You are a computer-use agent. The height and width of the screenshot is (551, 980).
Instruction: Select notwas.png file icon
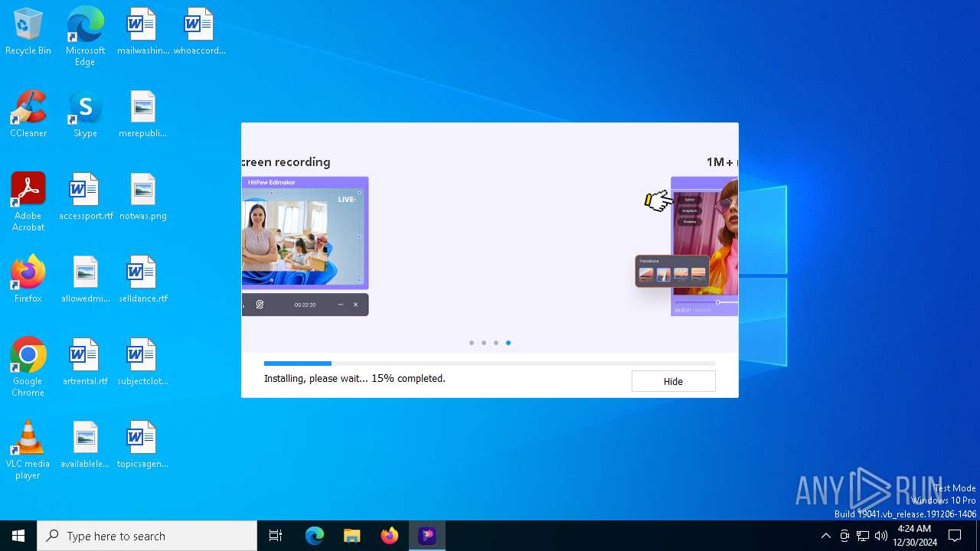(142, 197)
